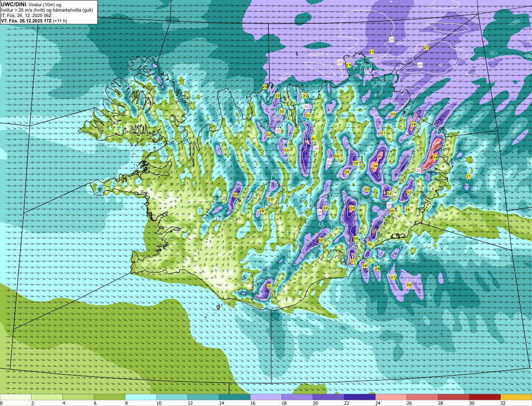Click the 16–18 m/s light lavender legend swatch
The width and height of the screenshot is (532, 406).
point(266,397)
